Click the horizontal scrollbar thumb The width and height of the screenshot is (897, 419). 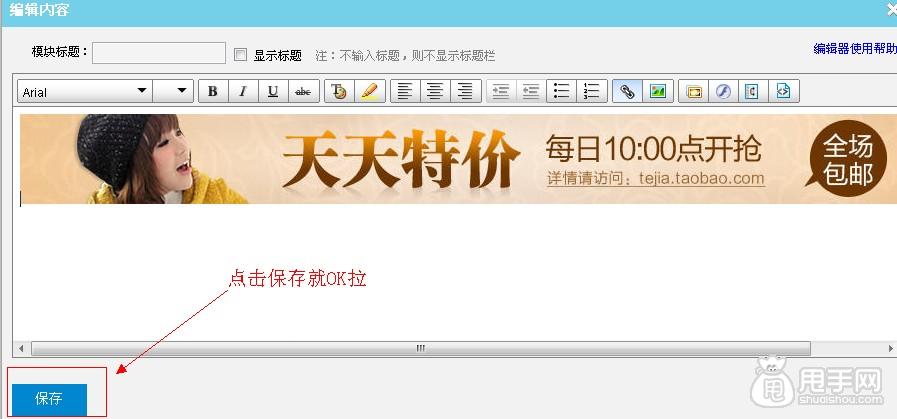click(x=420, y=348)
